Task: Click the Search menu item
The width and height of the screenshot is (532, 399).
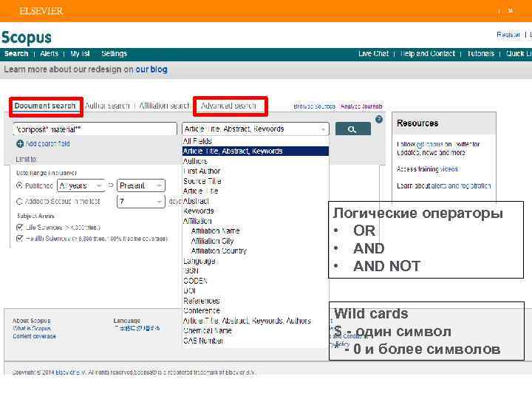Action: [x=16, y=54]
